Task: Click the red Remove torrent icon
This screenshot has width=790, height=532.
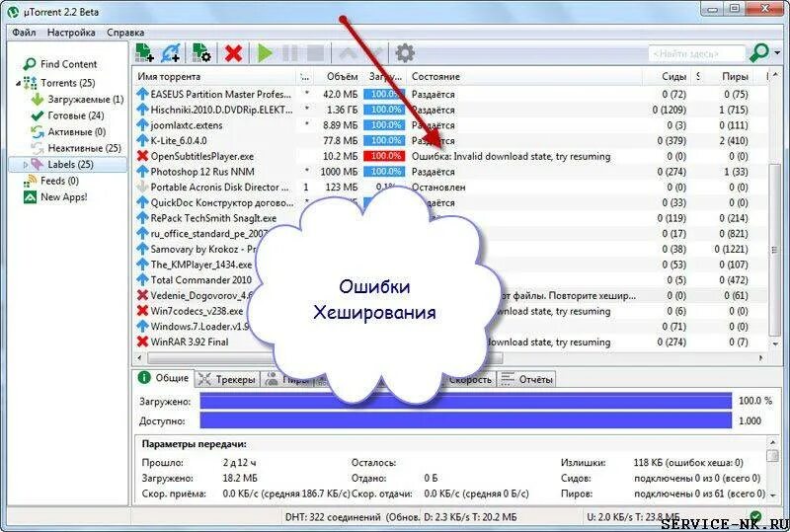Action: [233, 53]
